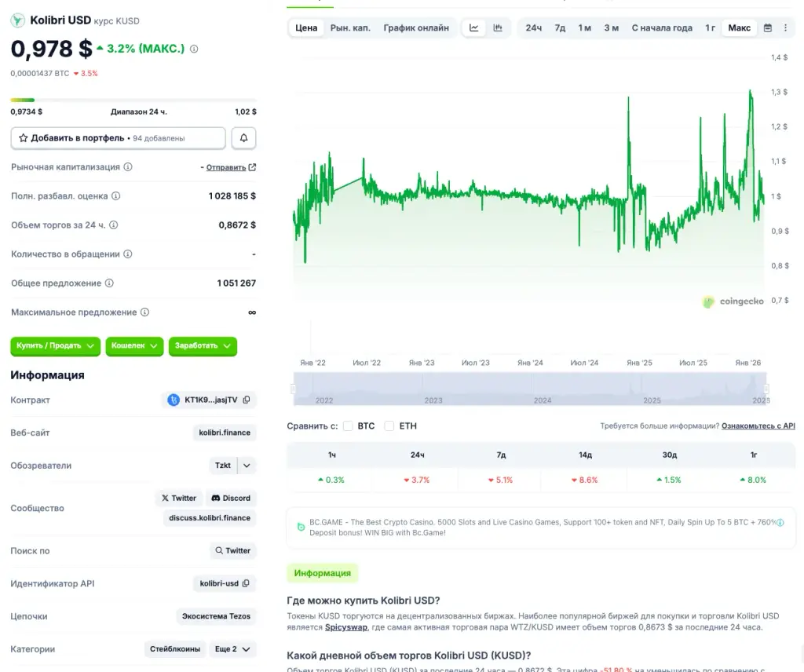Open the chart three-dot options menu
The image size is (804, 672).
[x=785, y=27]
